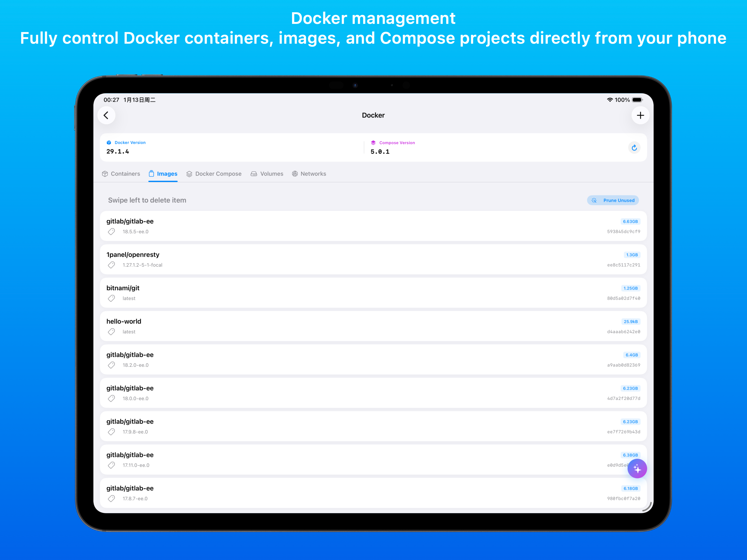Click tag icon beside 17.9.8-ee.0
The image size is (747, 560).
click(x=112, y=432)
